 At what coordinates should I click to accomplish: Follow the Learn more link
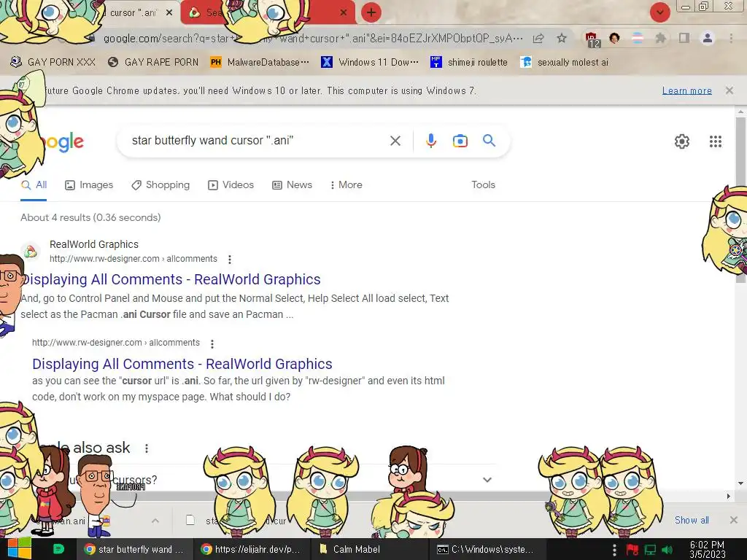(686, 90)
